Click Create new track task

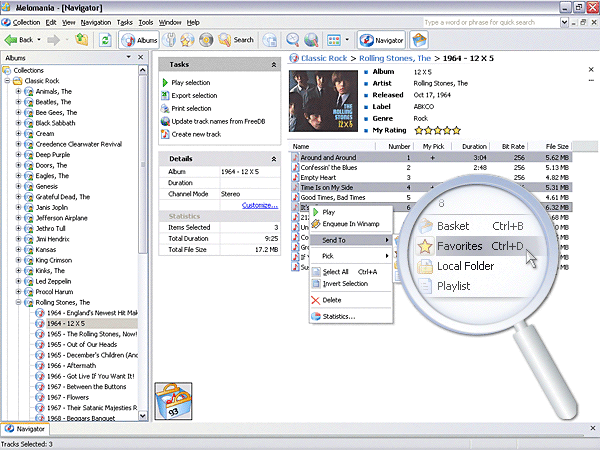(x=196, y=134)
